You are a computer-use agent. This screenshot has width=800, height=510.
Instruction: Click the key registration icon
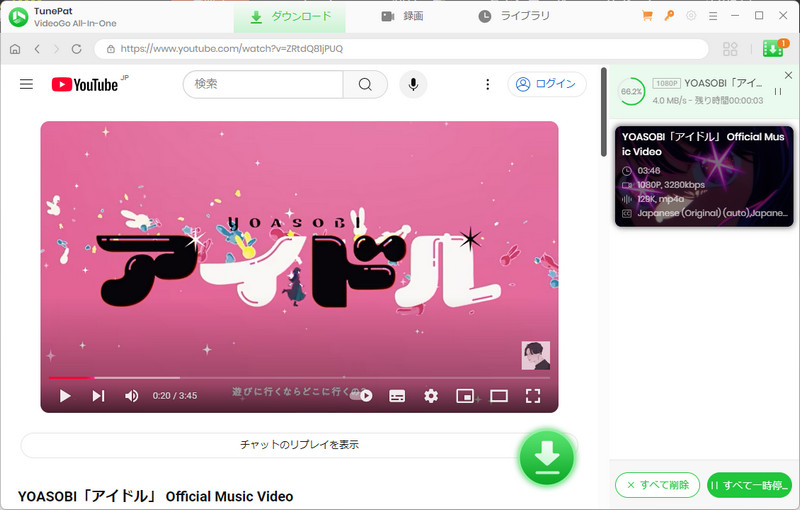click(669, 16)
